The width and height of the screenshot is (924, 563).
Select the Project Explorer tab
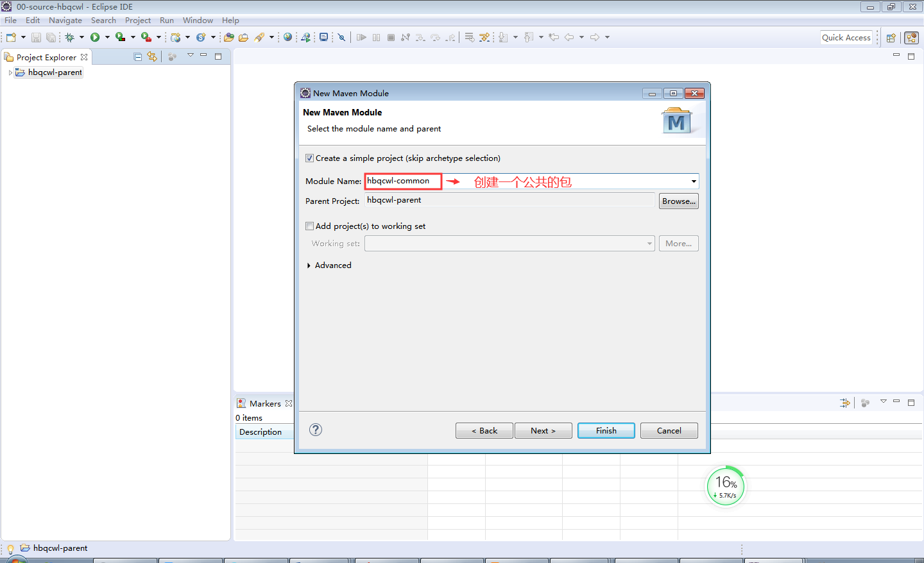pyautogui.click(x=46, y=57)
